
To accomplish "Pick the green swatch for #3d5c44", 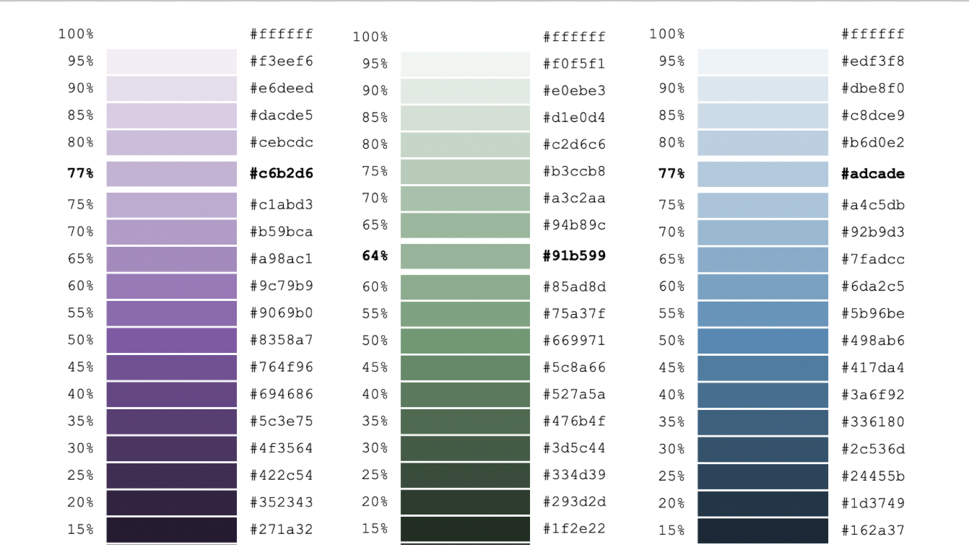I will click(x=465, y=448).
